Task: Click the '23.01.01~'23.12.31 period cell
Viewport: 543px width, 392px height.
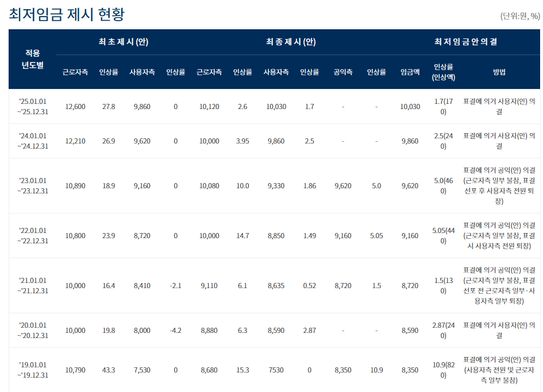Action: [33, 186]
